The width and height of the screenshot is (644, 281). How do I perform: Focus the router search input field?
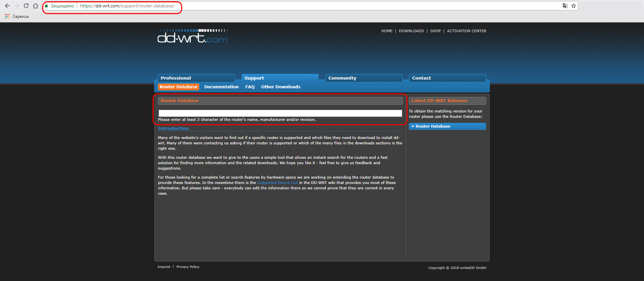(280, 113)
